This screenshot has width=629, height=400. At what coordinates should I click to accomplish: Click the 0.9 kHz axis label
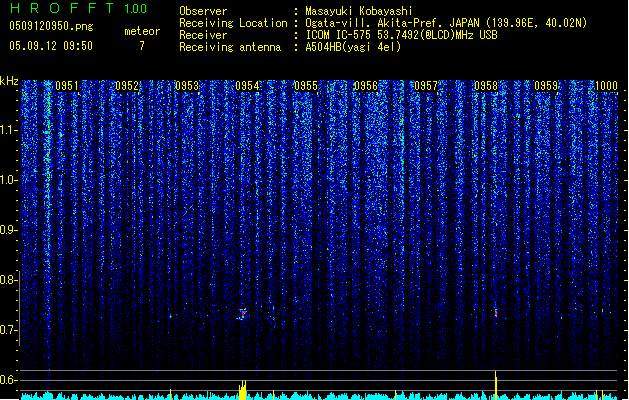(8, 230)
